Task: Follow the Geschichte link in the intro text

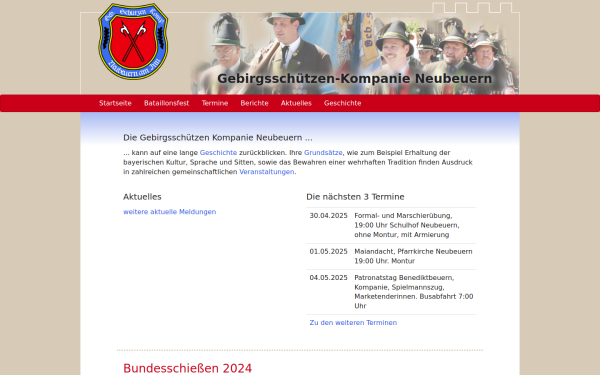Action: click(218, 152)
